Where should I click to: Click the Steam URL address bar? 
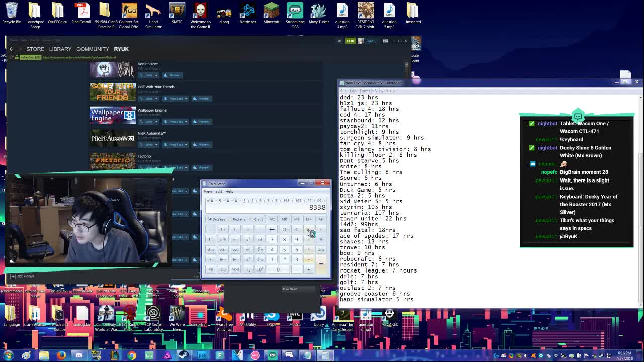[x=80, y=57]
